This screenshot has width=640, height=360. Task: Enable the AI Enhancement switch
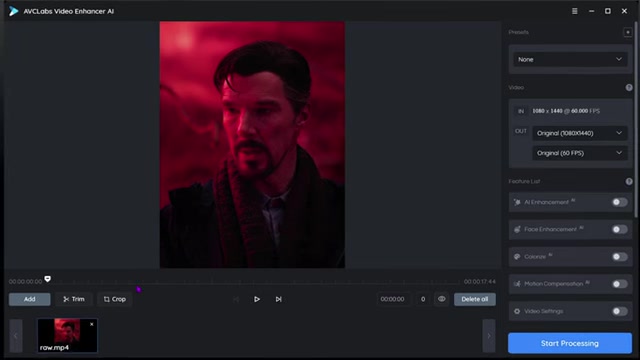[620, 202]
